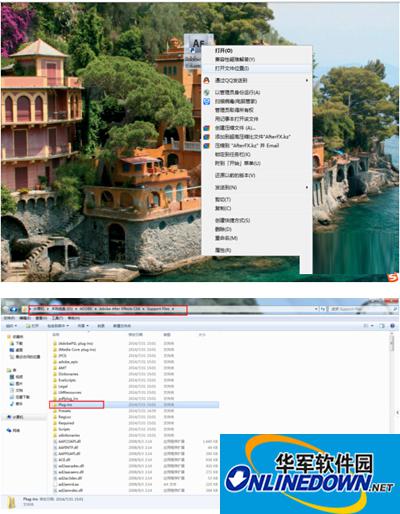Screen dimensions: 400x514
Task: Click the Explorer search box
Action: 363,309
